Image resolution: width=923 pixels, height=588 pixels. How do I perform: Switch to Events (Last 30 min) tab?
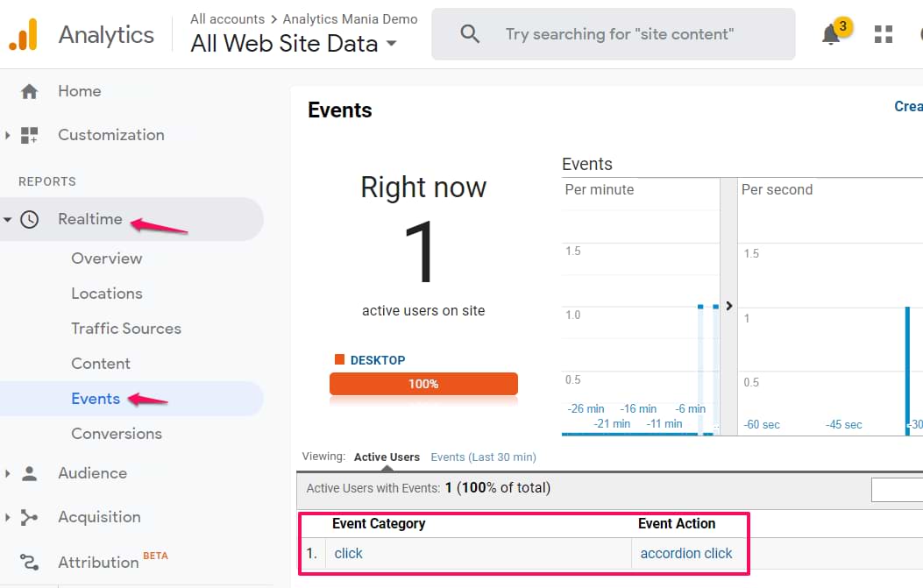pos(483,457)
